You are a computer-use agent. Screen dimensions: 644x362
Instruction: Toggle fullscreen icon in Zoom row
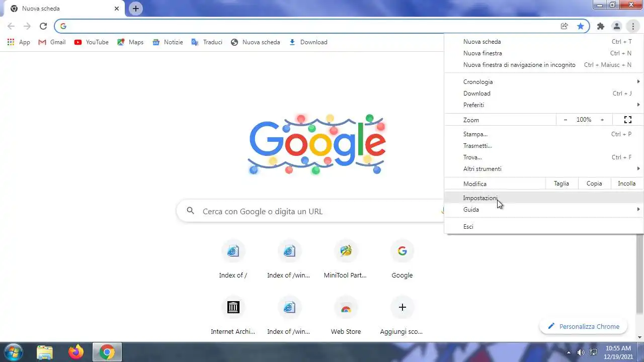pyautogui.click(x=627, y=120)
